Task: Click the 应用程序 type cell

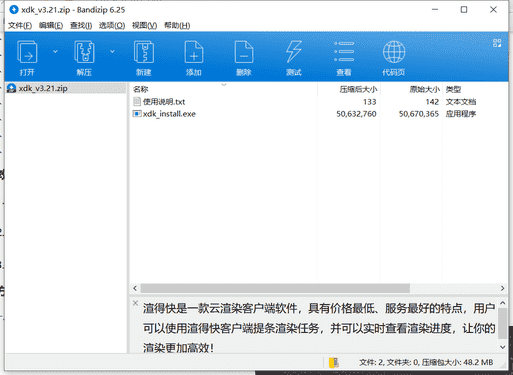Action: pyautogui.click(x=461, y=114)
